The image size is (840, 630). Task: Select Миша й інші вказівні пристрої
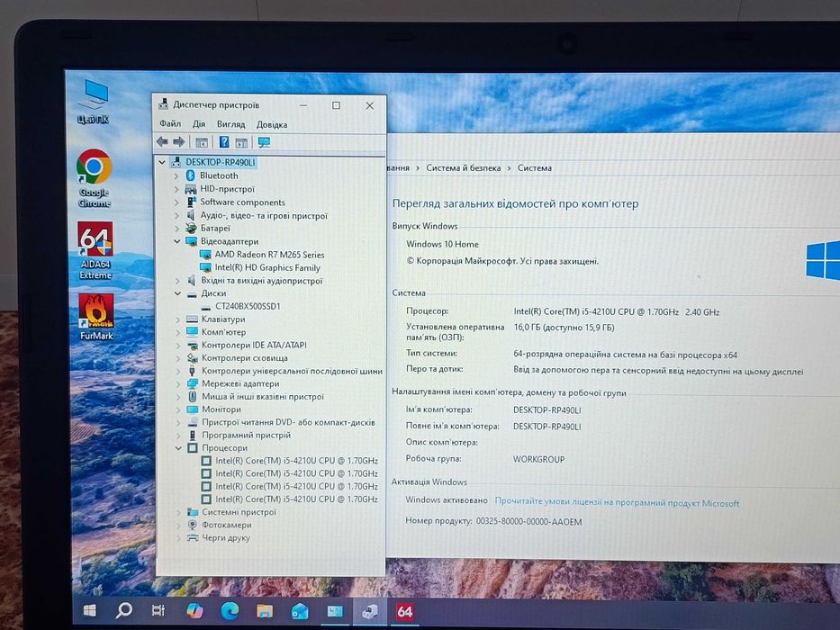tap(263, 396)
